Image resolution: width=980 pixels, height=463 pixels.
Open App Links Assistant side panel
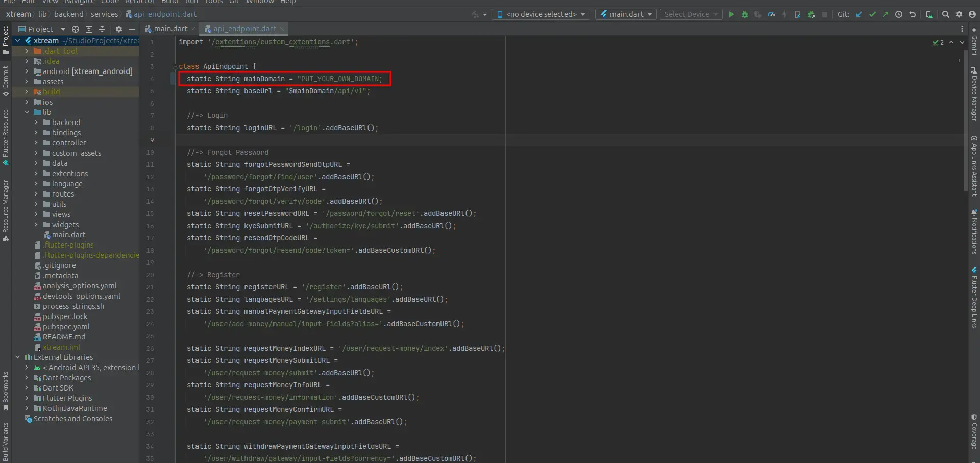[974, 166]
